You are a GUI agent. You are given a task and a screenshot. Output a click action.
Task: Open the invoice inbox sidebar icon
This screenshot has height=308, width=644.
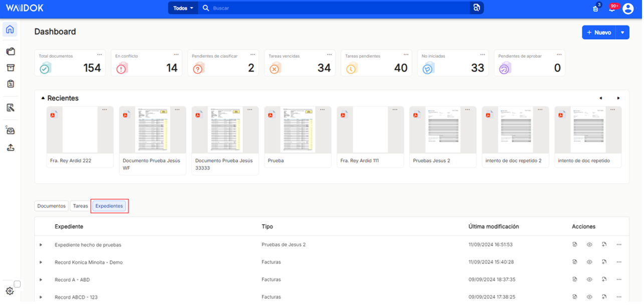coord(10,130)
